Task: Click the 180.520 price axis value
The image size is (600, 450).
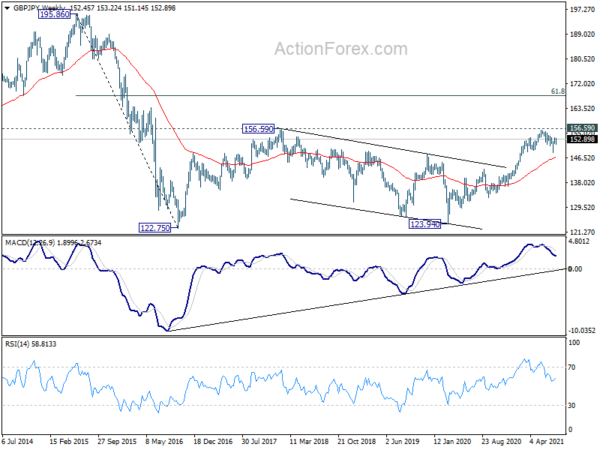Action: click(x=582, y=59)
